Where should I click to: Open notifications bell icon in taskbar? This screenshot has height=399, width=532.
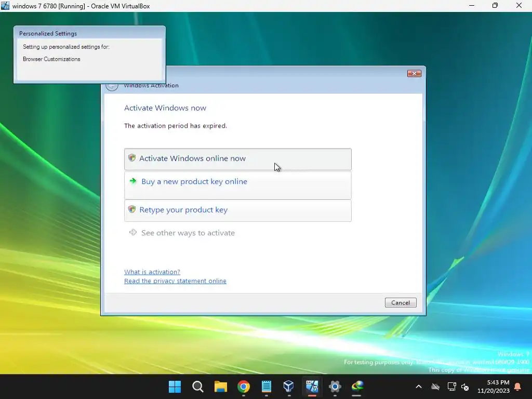[518, 387]
